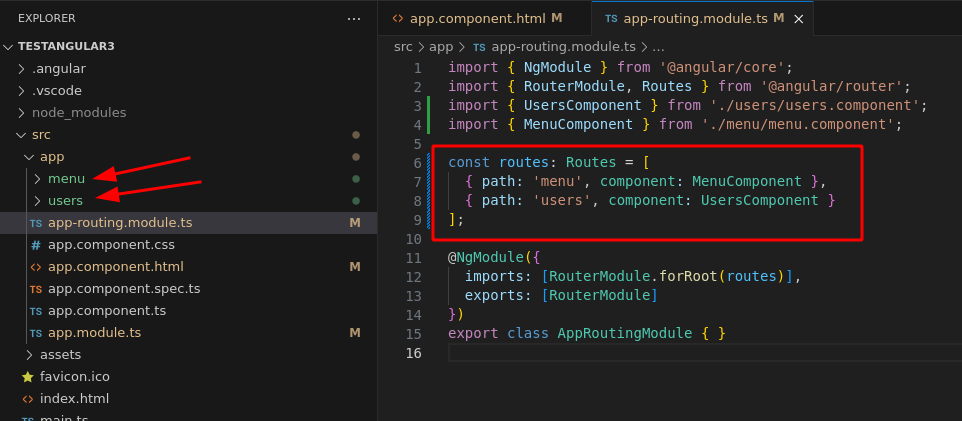Click the HTML icon beside app.component.html in Explorer
The height and width of the screenshot is (421, 962).
[x=36, y=267]
